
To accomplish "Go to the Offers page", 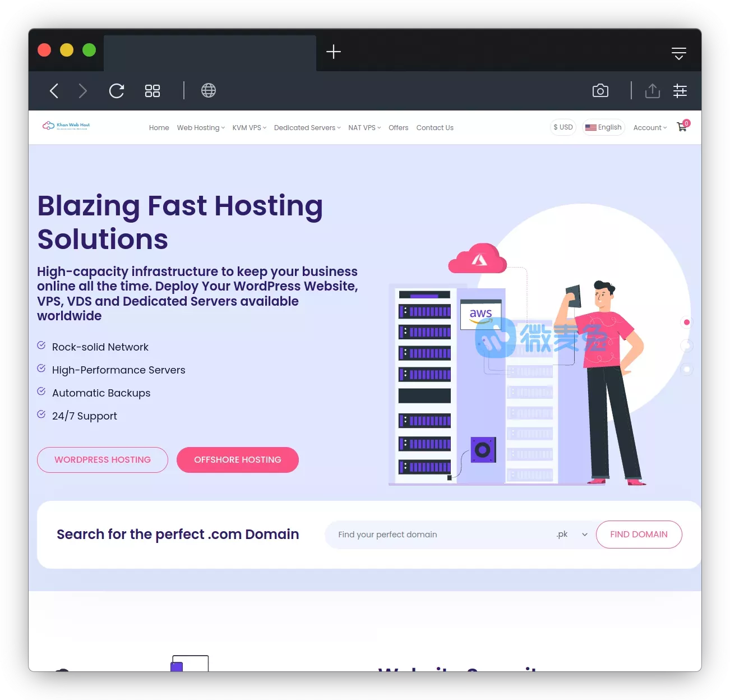I will (x=398, y=128).
